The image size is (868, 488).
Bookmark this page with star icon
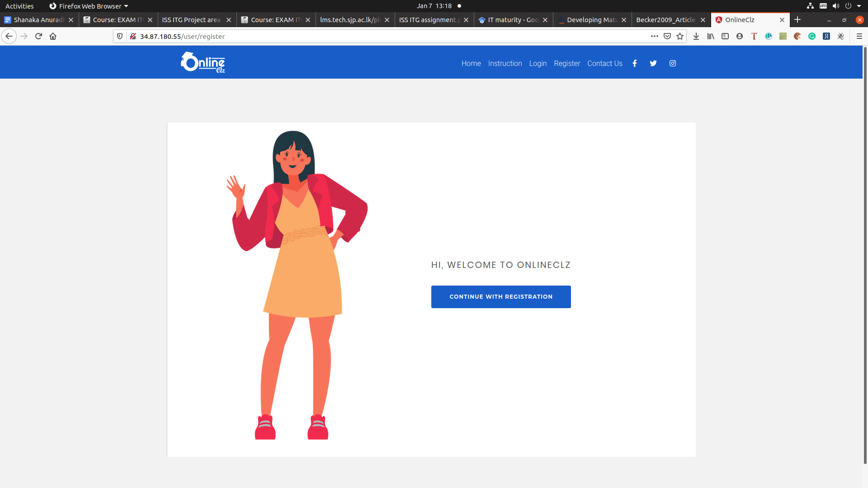[x=680, y=36]
